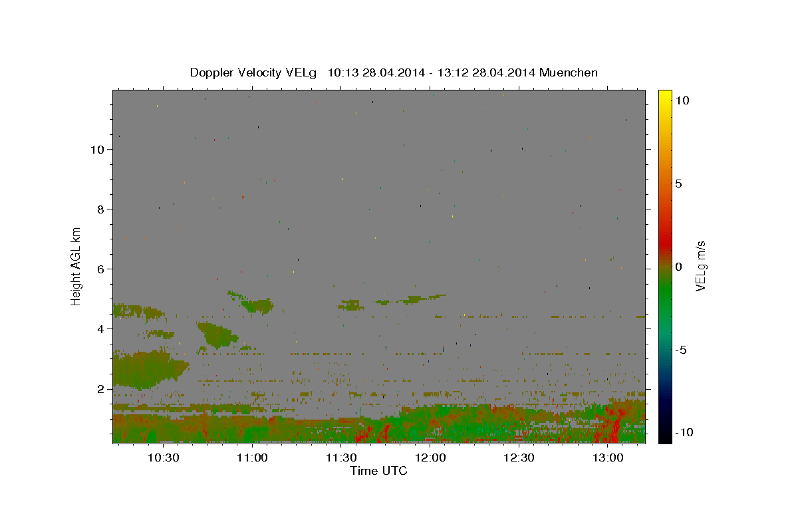Select the 11:00 time axis label
The width and height of the screenshot is (798, 532).
[253, 458]
